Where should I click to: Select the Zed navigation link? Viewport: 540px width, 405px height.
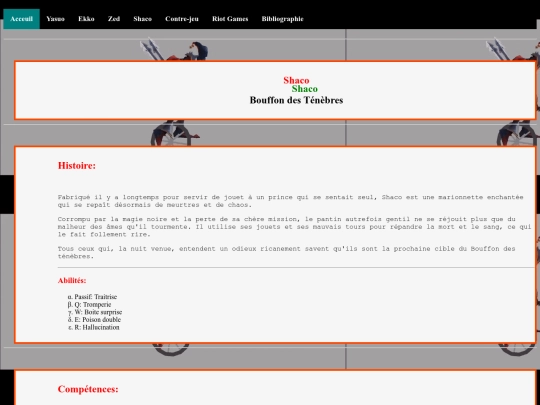[114, 19]
